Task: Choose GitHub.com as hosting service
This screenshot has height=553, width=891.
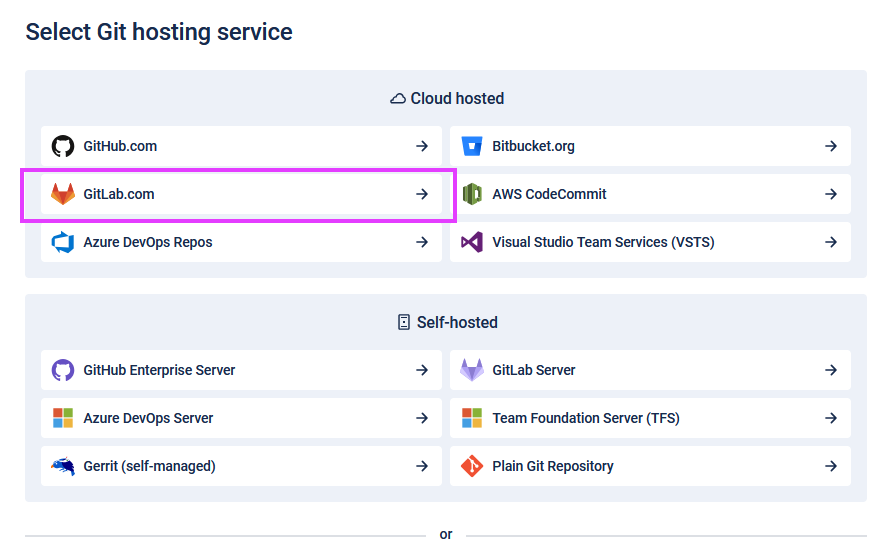Action: click(241, 146)
